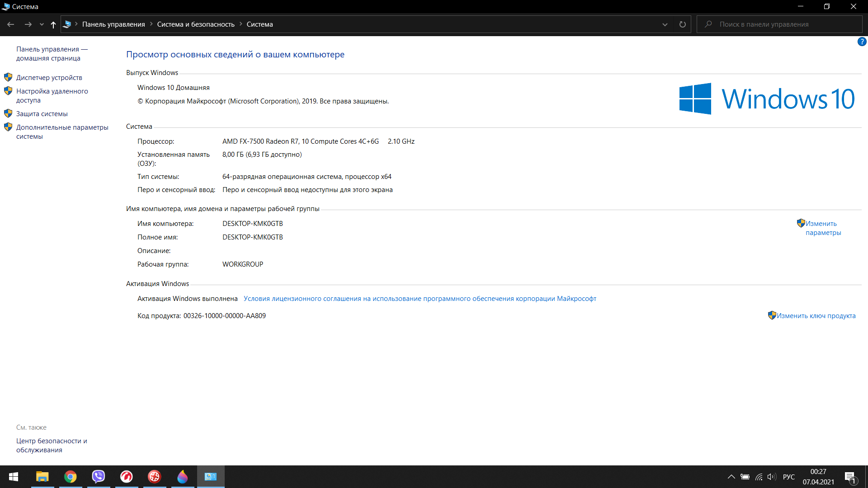Open notification center icon
868x488 pixels.
click(850, 477)
